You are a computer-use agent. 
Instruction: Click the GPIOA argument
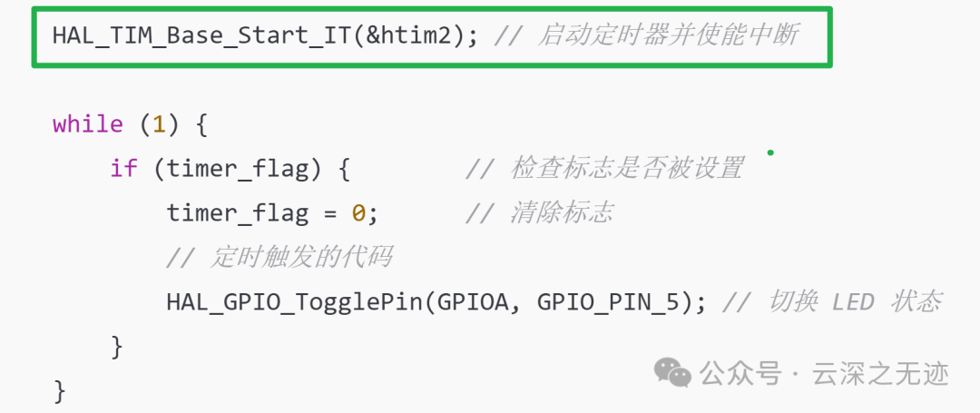(473, 302)
